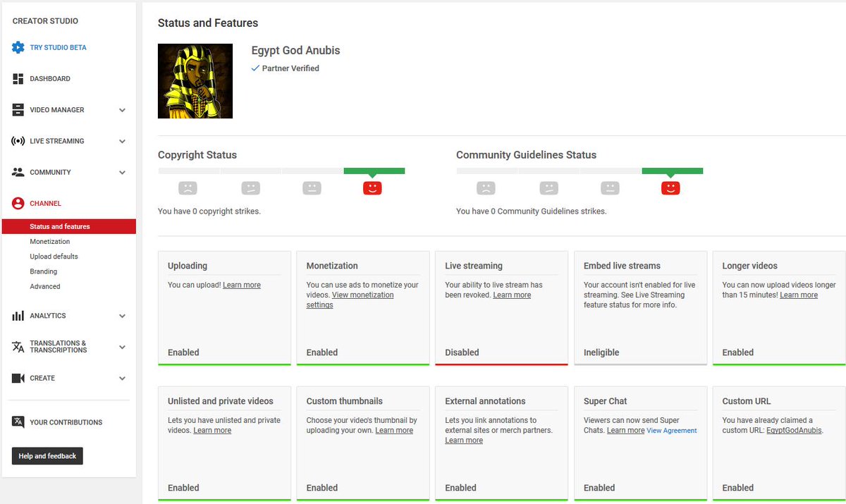Click the Analytics bar chart icon
The width and height of the screenshot is (846, 504).
point(18,316)
